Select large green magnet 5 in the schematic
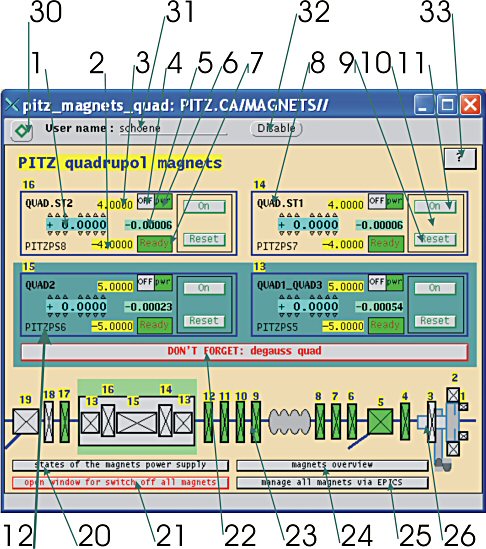The height and width of the screenshot is (549, 486). [x=380, y=421]
